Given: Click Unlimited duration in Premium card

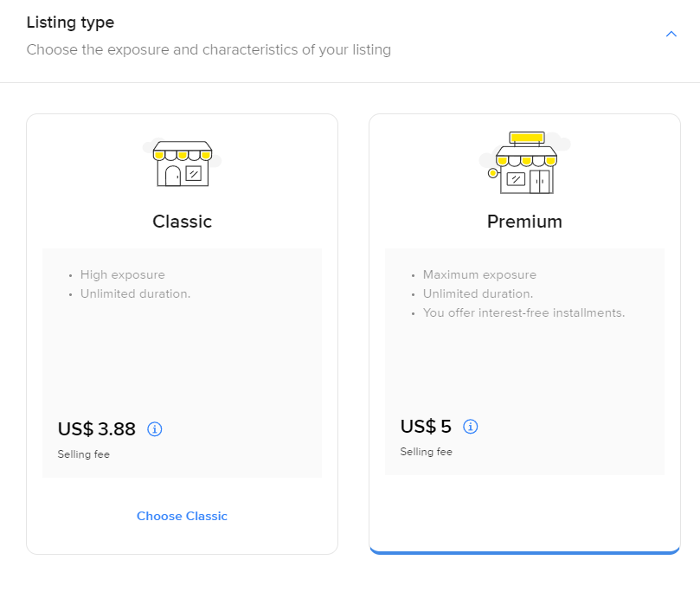Looking at the screenshot, I should tap(478, 294).
